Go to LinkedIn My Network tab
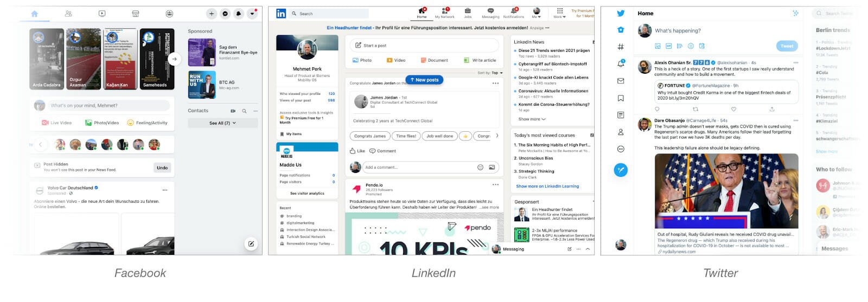 (x=445, y=12)
